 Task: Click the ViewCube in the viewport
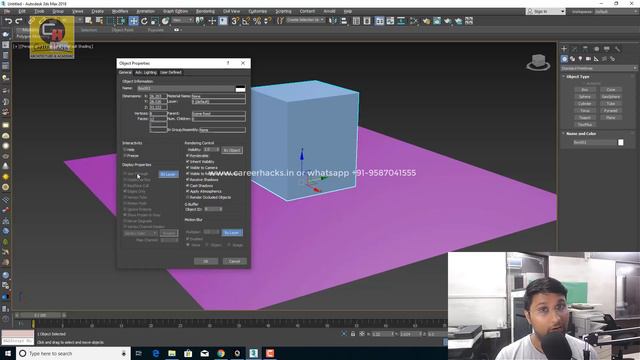538,62
